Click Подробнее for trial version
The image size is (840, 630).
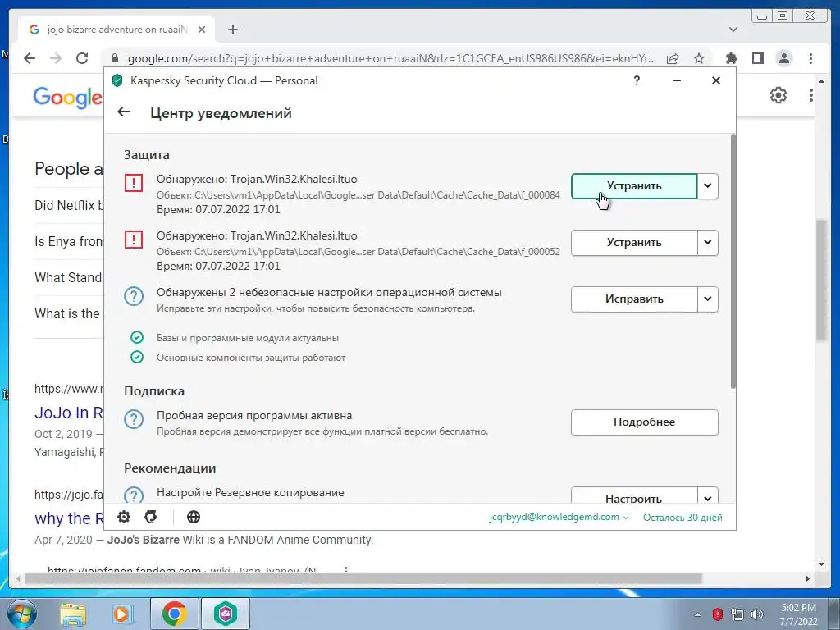pyautogui.click(x=645, y=422)
